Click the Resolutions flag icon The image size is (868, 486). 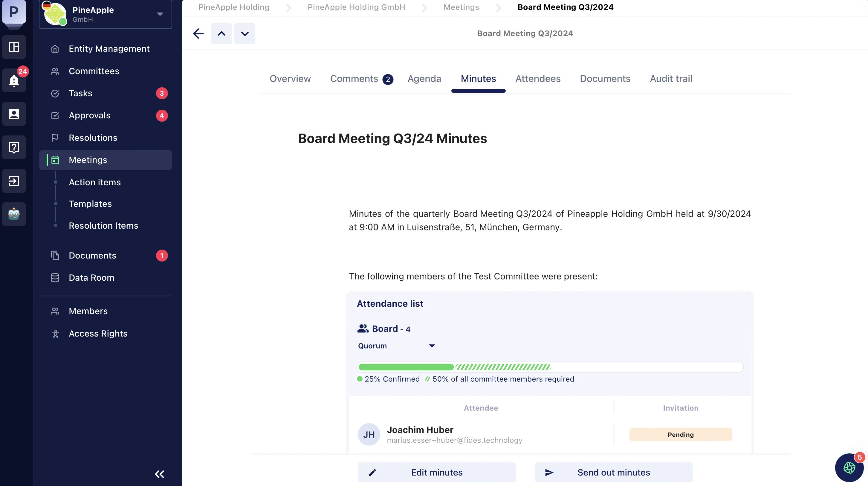pyautogui.click(x=55, y=138)
